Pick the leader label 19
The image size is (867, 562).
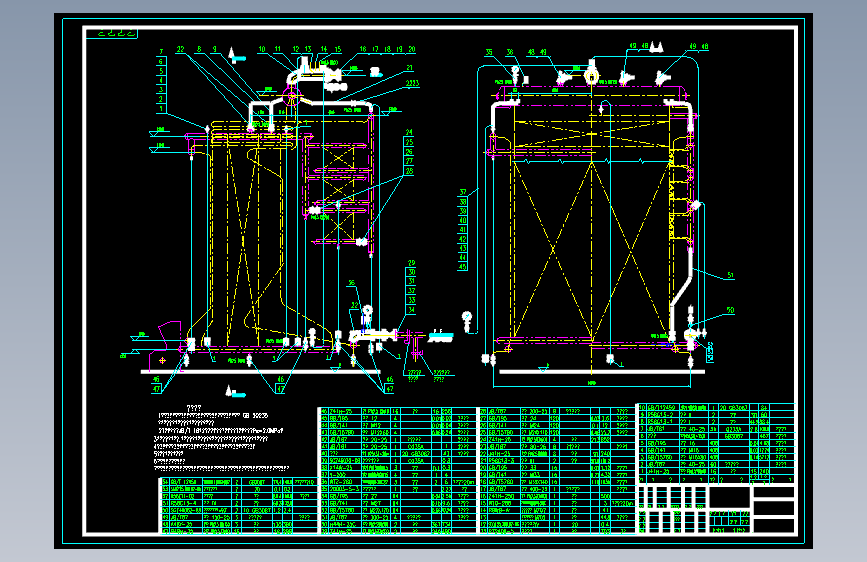(x=400, y=49)
